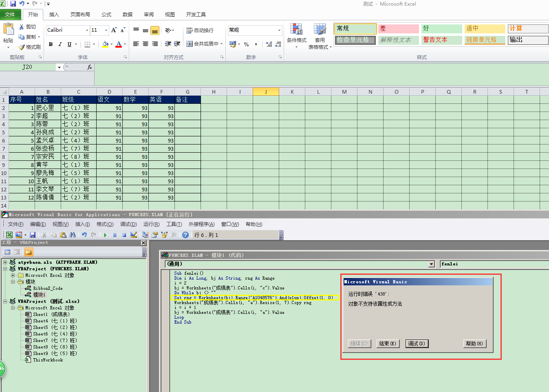
Task: Apply the yellow fill color bucket
Action: [105, 44]
